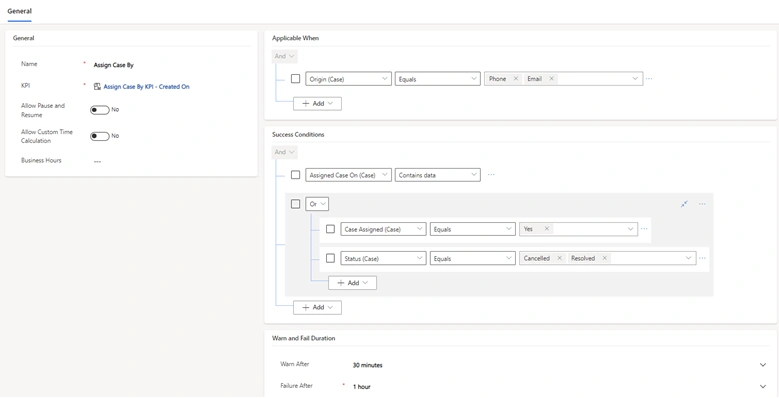779x398 pixels.
Task: Click the Success Conditions section heading
Action: (298, 134)
